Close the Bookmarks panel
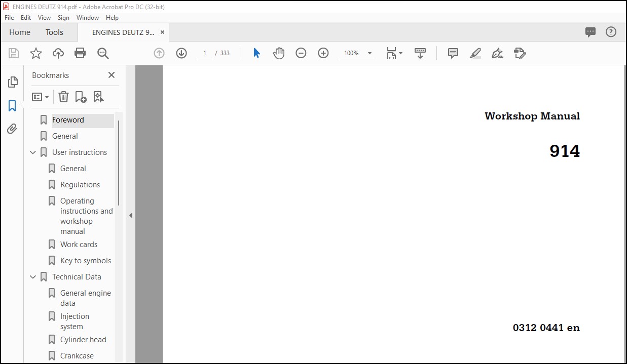This screenshot has width=627, height=364. coord(112,75)
